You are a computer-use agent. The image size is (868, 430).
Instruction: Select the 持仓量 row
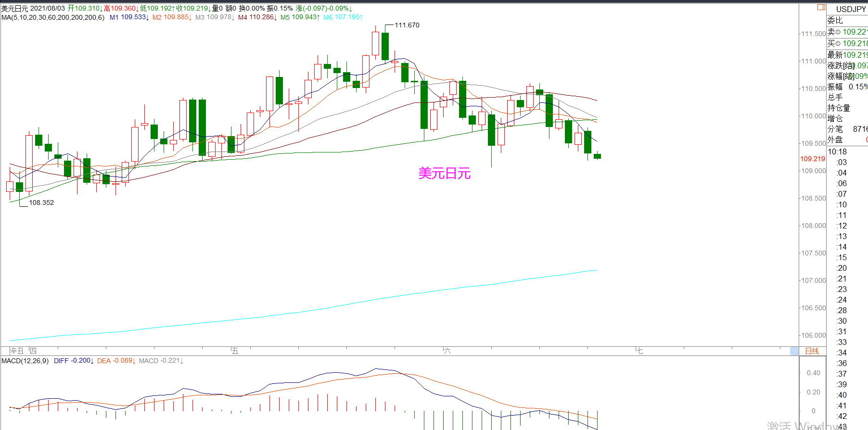(847, 108)
